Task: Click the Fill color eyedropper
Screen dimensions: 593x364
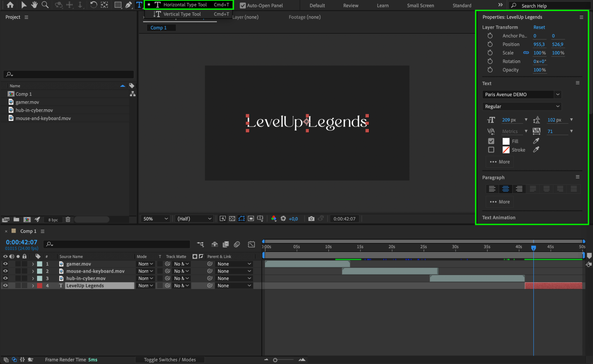Action: coord(536,141)
